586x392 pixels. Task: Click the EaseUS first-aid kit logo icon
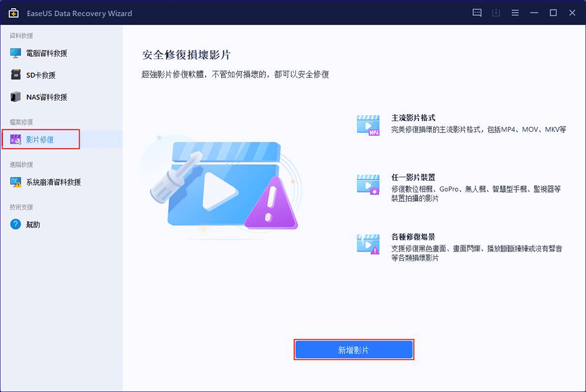[14, 13]
